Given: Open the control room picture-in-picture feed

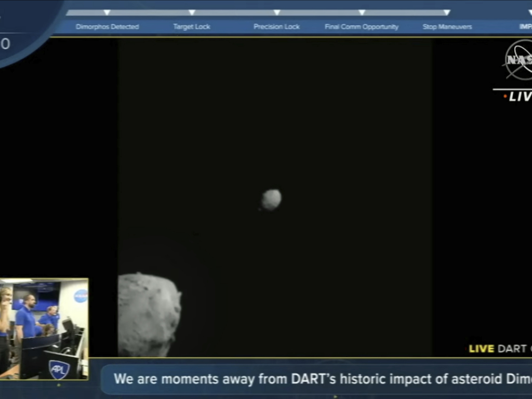Looking at the screenshot, I should click(x=44, y=328).
